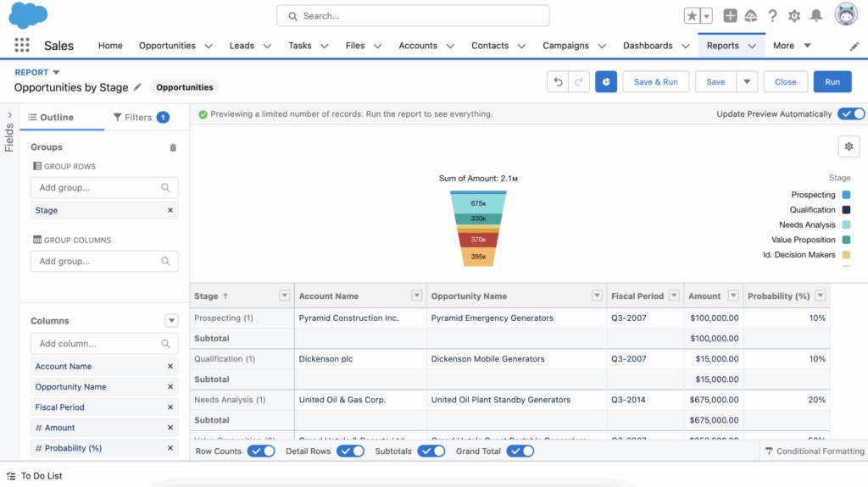
Task: Open the To Do List utility
Action: point(34,476)
